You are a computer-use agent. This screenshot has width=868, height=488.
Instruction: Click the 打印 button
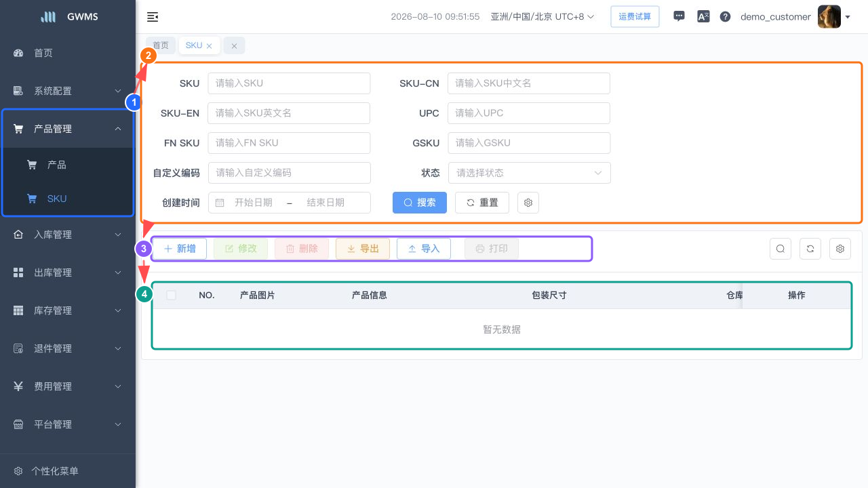pyautogui.click(x=492, y=249)
